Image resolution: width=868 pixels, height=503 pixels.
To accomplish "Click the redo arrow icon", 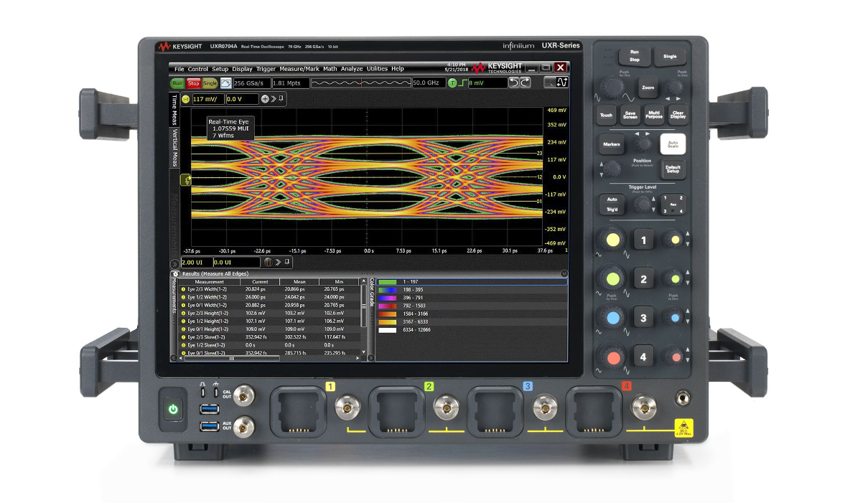I will pos(525,83).
